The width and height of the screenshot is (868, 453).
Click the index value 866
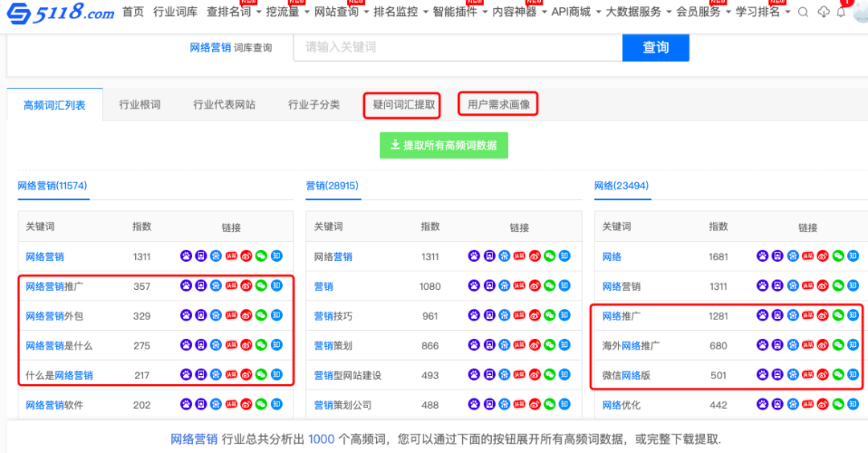430,345
